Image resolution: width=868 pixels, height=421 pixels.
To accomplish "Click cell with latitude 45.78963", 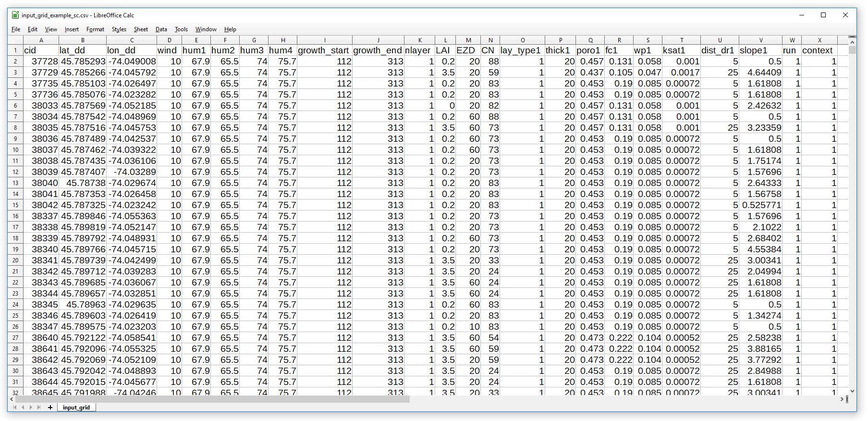I will tap(83, 305).
